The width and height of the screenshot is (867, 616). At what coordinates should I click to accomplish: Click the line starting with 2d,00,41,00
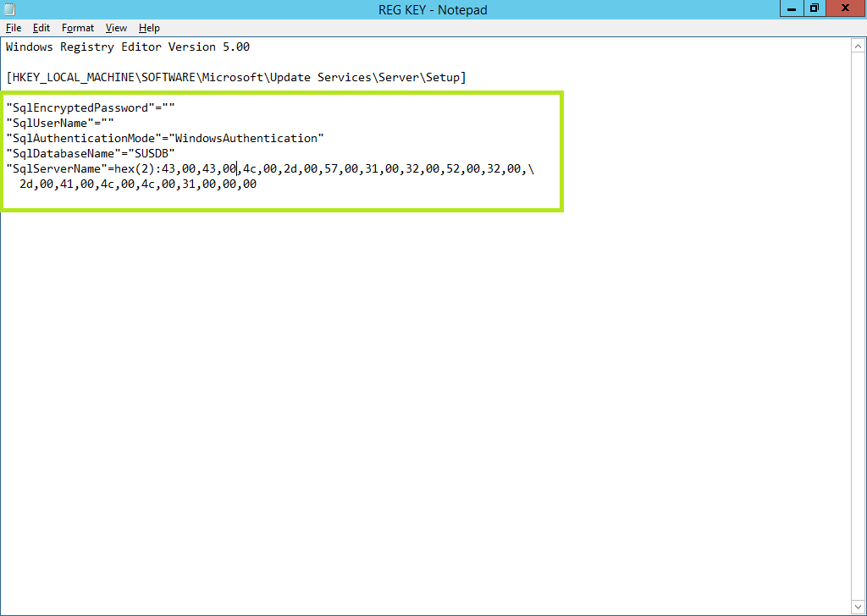[138, 184]
